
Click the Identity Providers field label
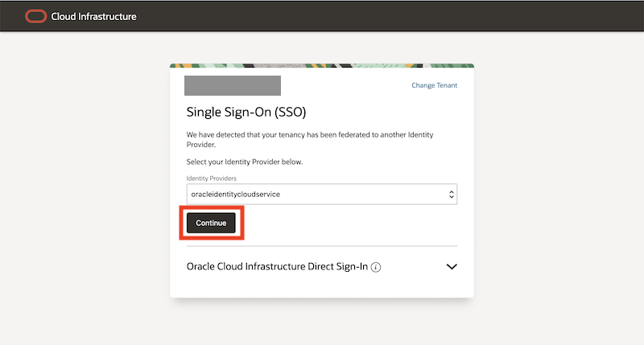[210, 178]
